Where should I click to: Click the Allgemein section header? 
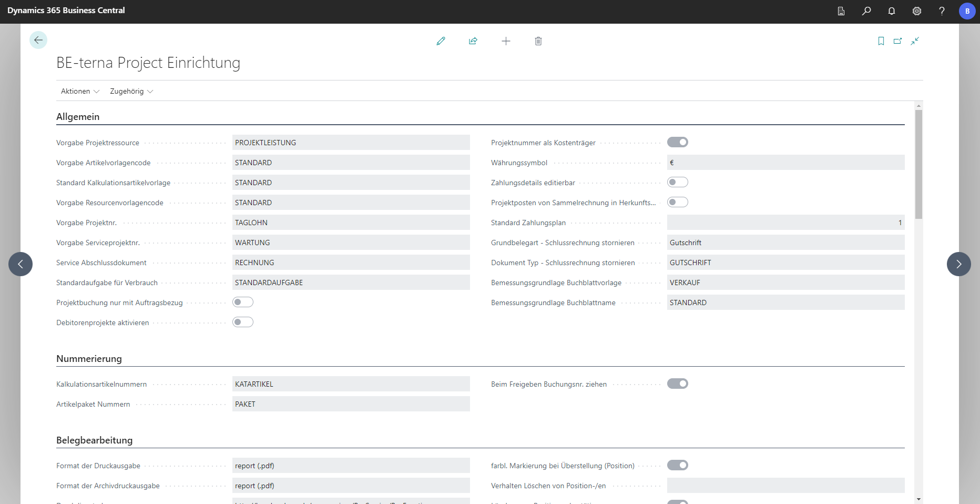tap(78, 117)
